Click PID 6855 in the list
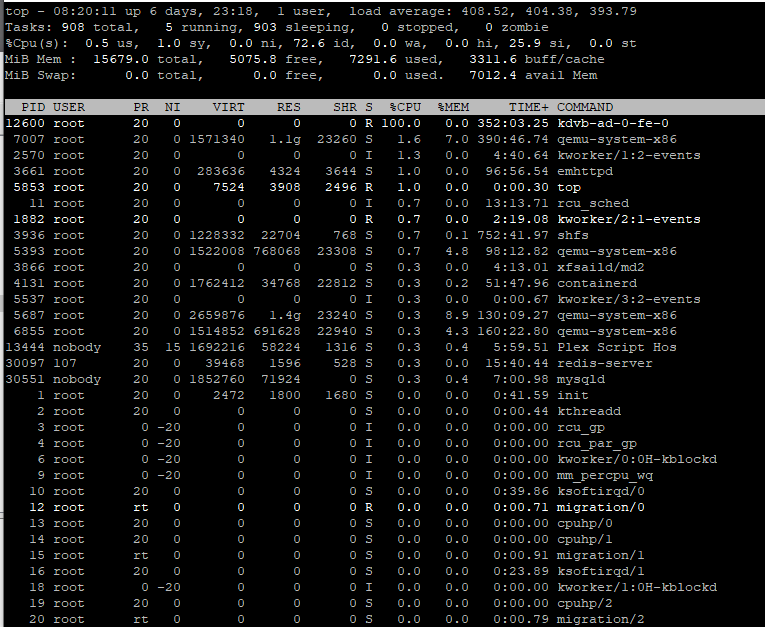765x627 pixels. tap(29, 332)
